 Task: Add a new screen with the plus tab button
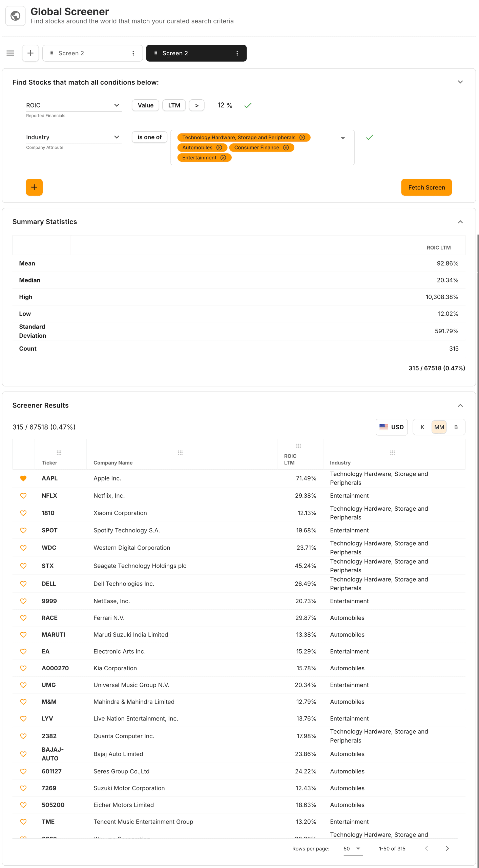coord(30,53)
